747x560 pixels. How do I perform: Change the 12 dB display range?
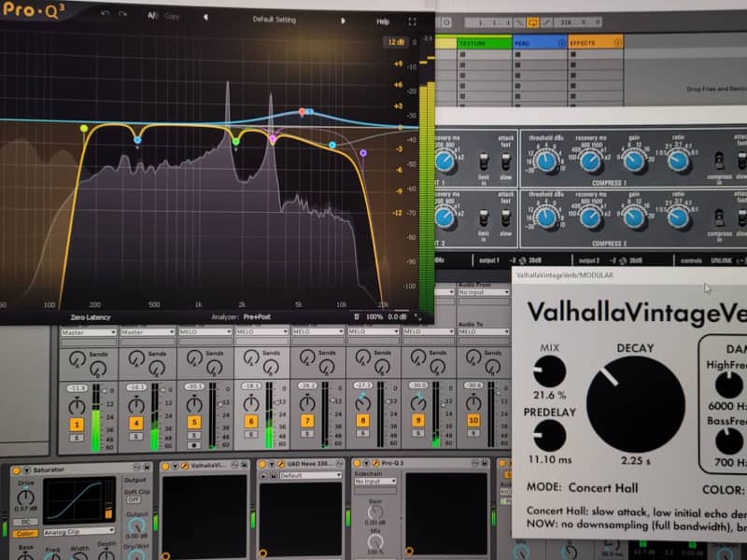coord(395,42)
